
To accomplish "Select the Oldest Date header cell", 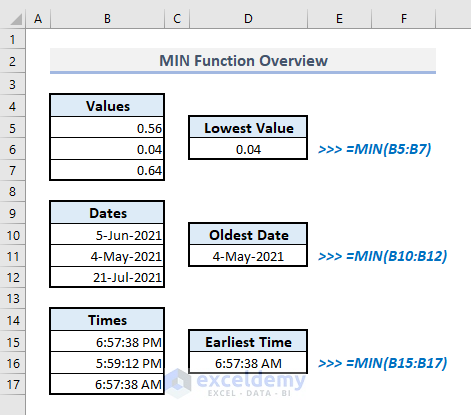I will click(x=248, y=235).
